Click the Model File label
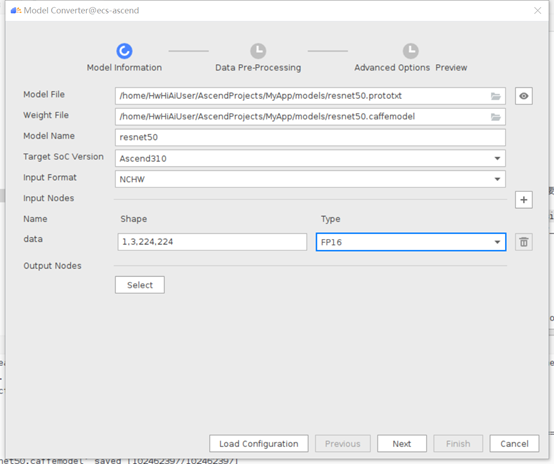 [44, 94]
